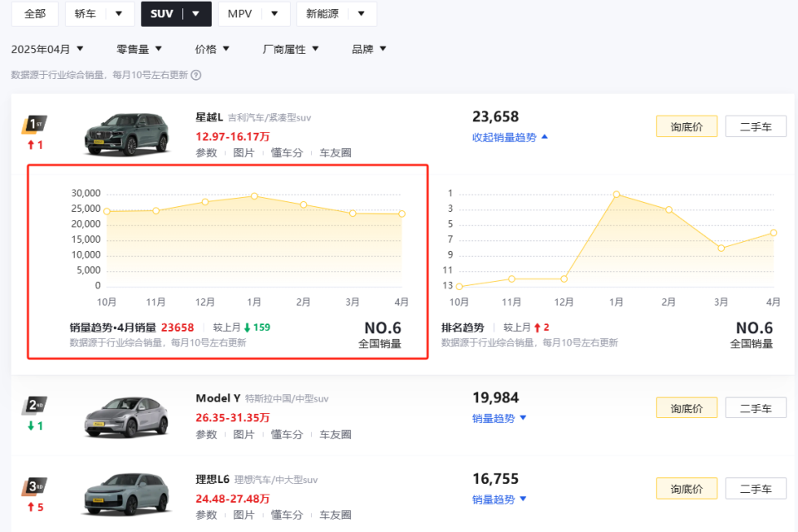Click the 12.97-16.17万 price text
This screenshot has height=532, width=798.
pyautogui.click(x=233, y=136)
